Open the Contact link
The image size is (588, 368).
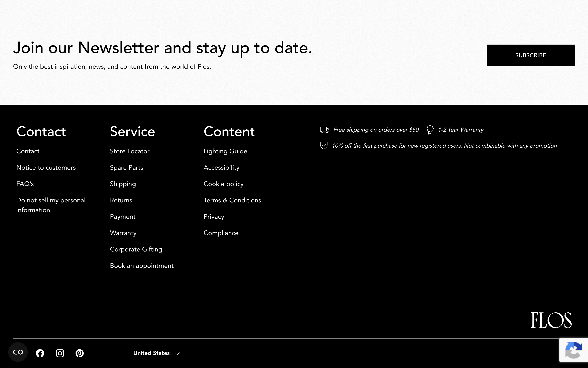(x=28, y=151)
